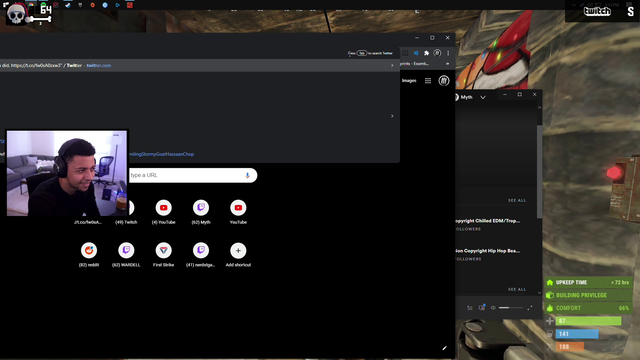Screen dimensions: 640x360
Task: Customize page with the pencil icon
Action: pos(444,348)
